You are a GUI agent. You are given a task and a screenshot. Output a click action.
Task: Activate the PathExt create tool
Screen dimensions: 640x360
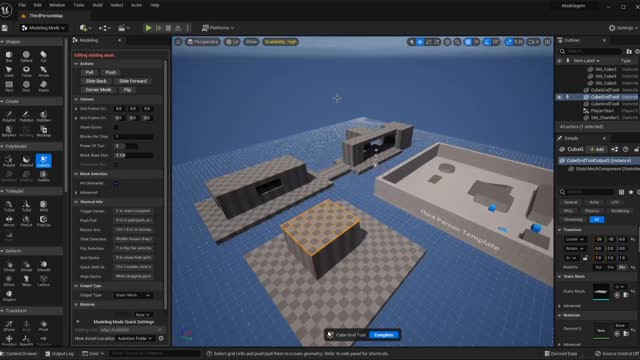26,116
